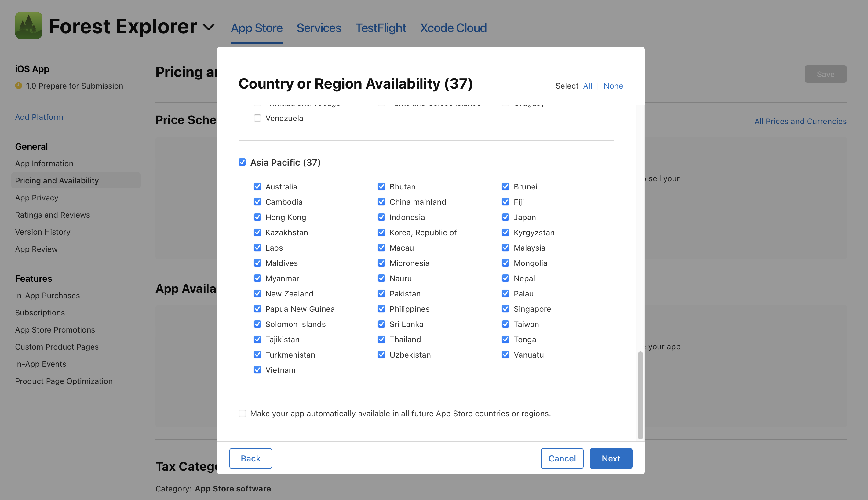The width and height of the screenshot is (868, 500).
Task: Enable the Venezuela checkbox
Action: [x=257, y=118]
